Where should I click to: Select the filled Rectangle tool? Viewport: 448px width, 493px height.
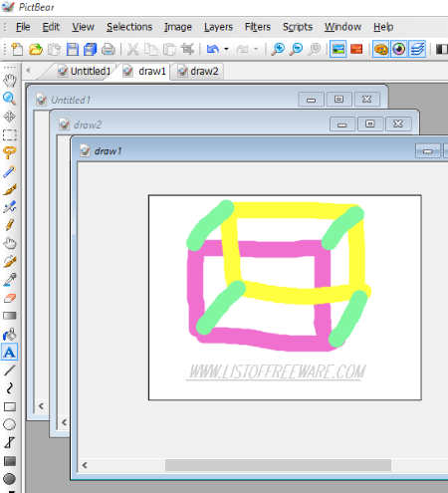(9, 461)
